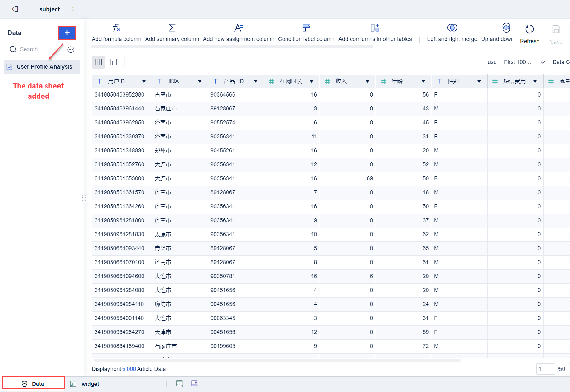Click the blue plus button to add data

click(67, 33)
